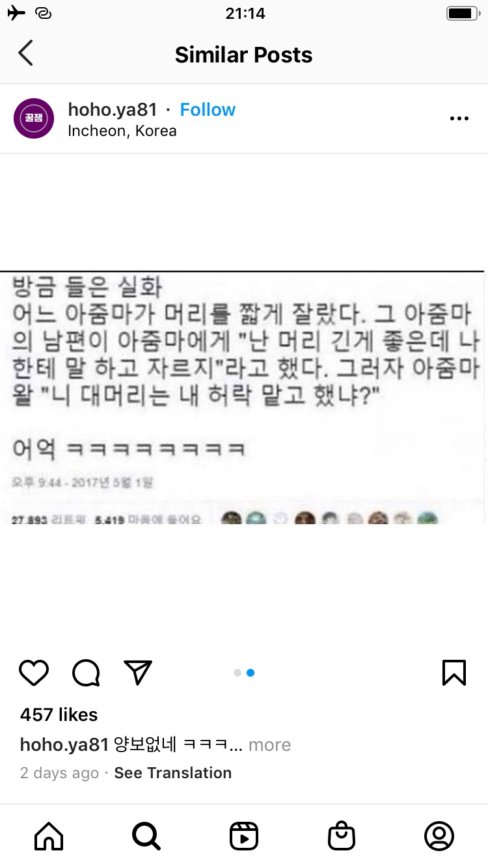488x868 pixels.
Task: Open the Profile tab
Action: click(439, 836)
